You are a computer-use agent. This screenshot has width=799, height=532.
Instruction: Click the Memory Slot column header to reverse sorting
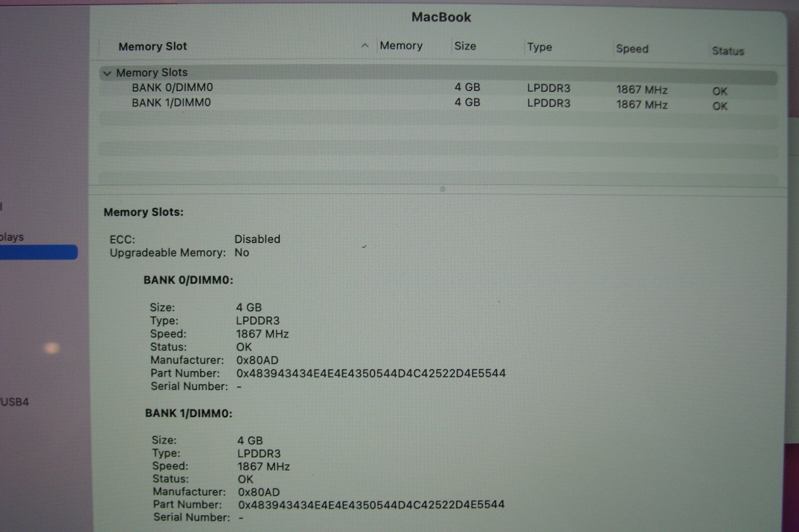click(x=153, y=46)
